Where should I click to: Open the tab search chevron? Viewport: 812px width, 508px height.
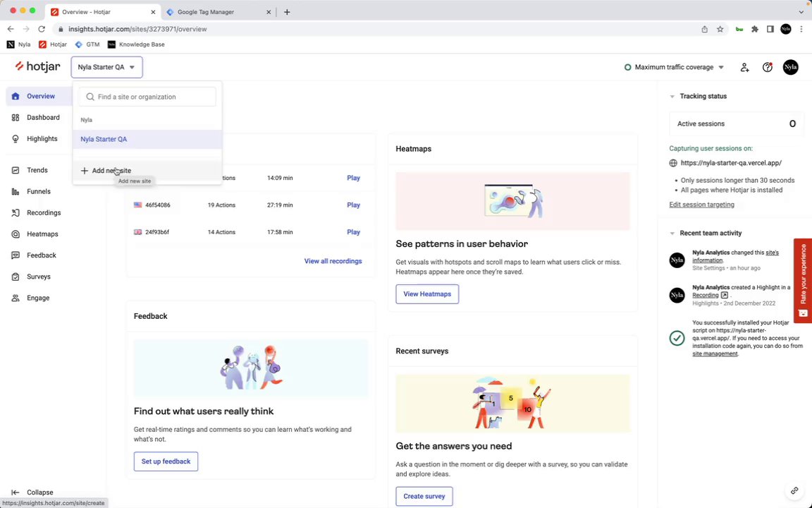pyautogui.click(x=801, y=12)
